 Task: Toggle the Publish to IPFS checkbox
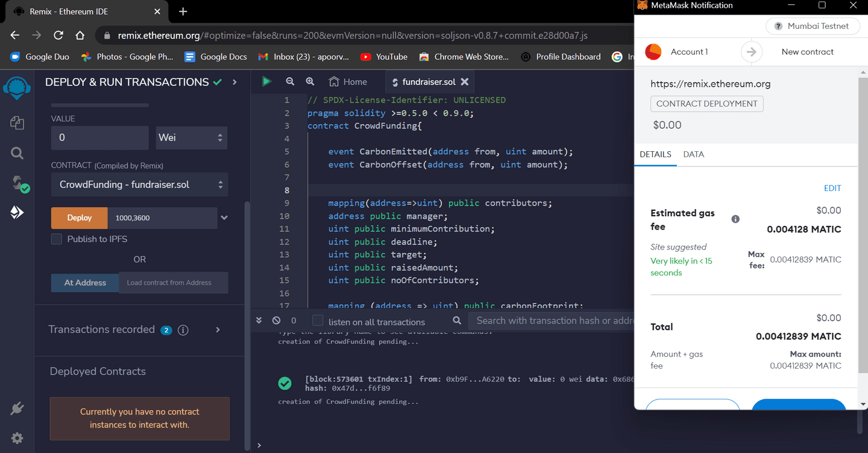pyautogui.click(x=57, y=239)
